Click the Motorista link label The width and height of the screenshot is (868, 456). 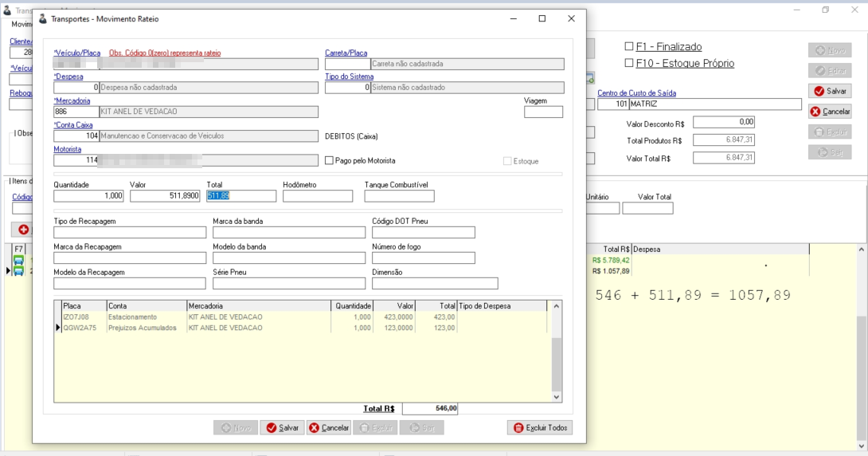(68, 150)
